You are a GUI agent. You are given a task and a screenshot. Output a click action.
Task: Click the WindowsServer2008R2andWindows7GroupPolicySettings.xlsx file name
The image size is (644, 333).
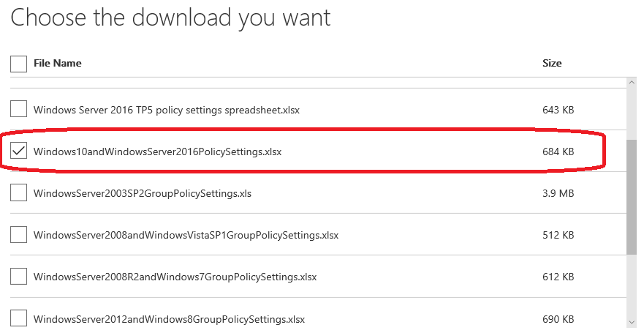175,277
